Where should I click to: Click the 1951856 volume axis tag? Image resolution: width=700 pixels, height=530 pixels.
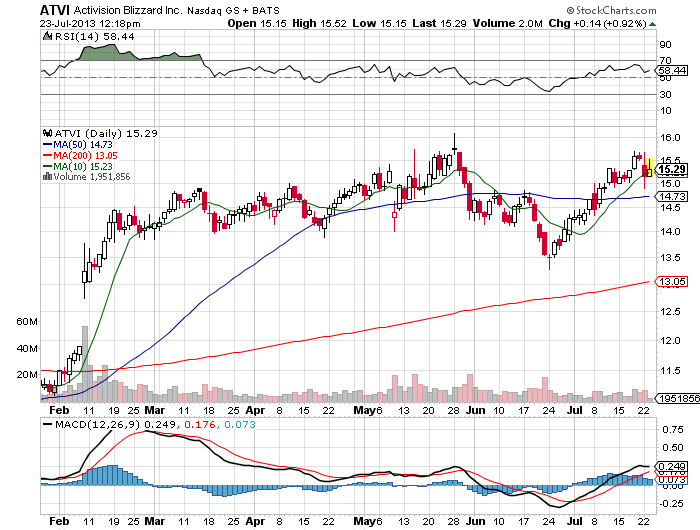[x=678, y=398]
